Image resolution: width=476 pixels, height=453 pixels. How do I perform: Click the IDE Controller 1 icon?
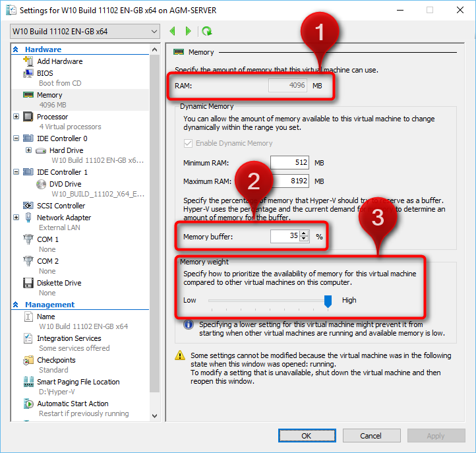coord(28,172)
